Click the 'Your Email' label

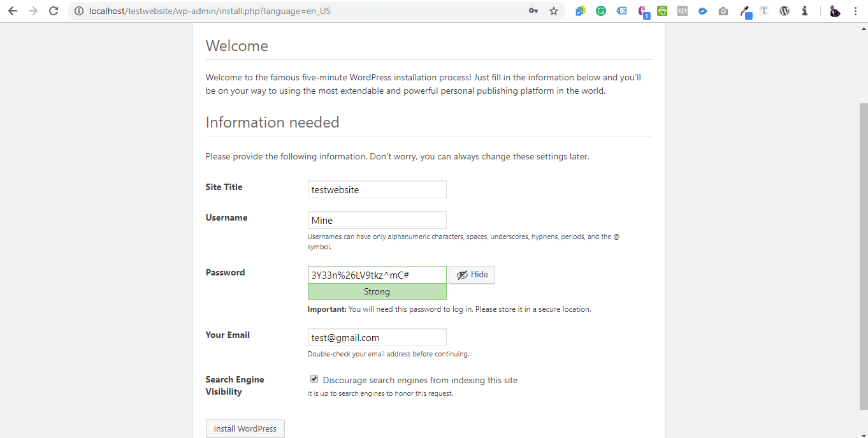pos(228,335)
